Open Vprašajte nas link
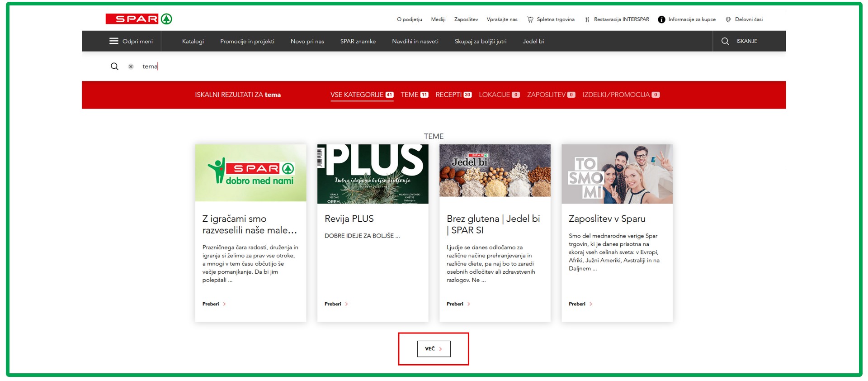 click(x=502, y=19)
